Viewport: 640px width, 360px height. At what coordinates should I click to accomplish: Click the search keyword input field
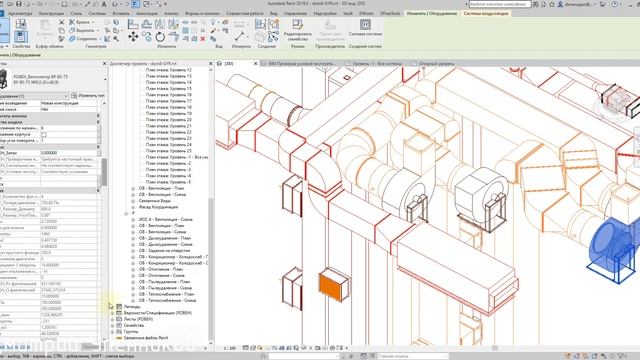500,4
